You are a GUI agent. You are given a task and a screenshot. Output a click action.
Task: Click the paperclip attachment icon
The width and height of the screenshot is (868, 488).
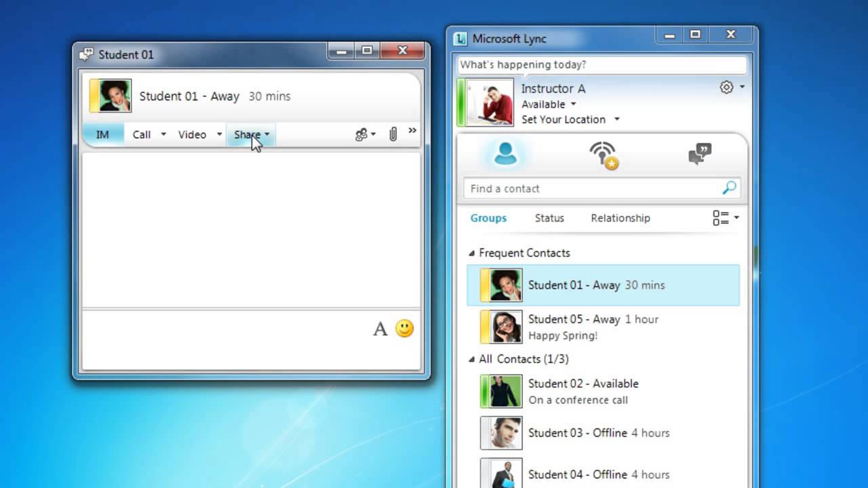coord(393,134)
